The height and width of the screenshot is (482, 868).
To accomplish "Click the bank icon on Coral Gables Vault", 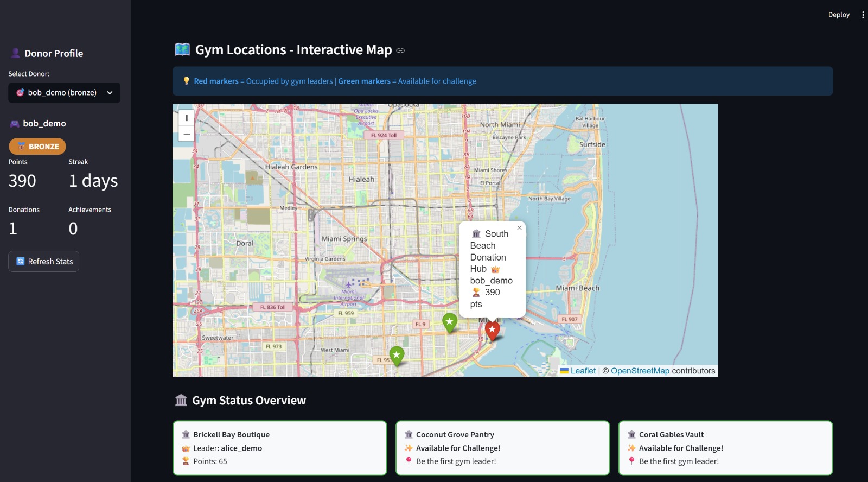I will [631, 435].
